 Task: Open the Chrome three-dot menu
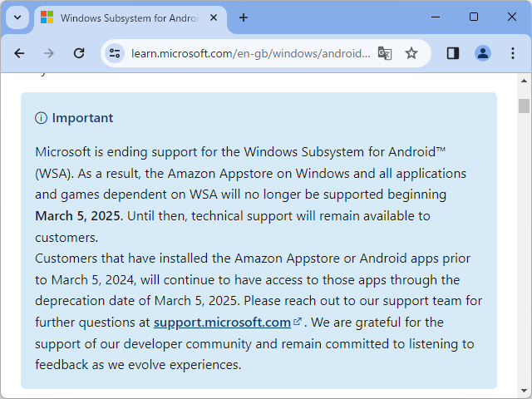pos(512,53)
